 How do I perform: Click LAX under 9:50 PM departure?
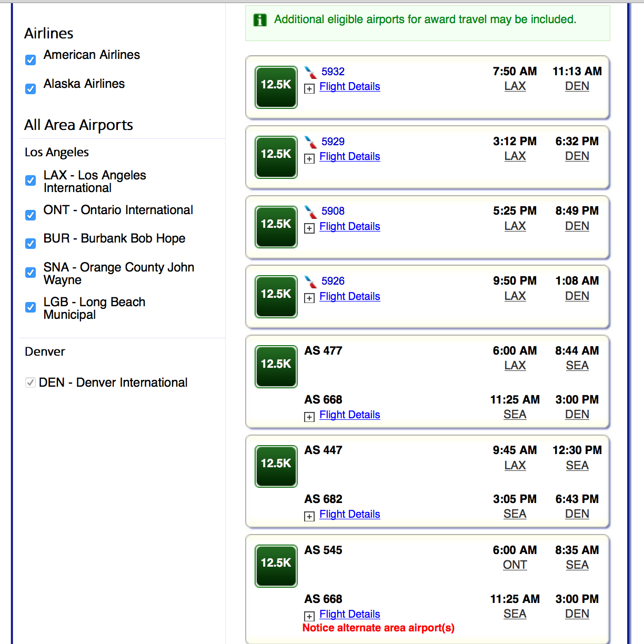[515, 296]
